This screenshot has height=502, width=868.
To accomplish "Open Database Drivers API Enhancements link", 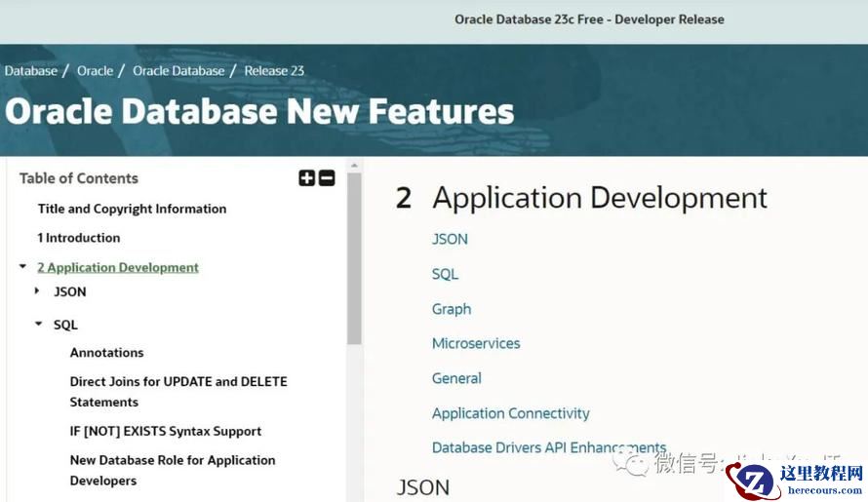I will coord(549,447).
